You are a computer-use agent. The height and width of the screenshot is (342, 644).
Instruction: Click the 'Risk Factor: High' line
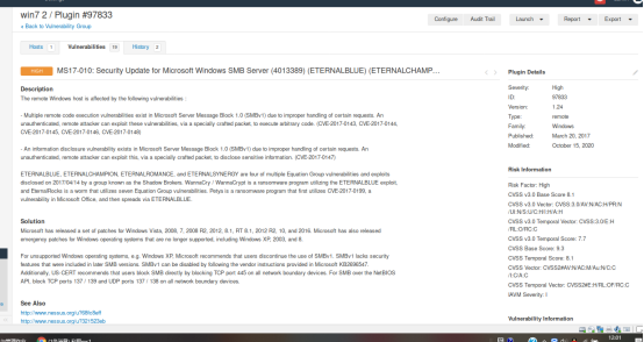click(x=529, y=185)
